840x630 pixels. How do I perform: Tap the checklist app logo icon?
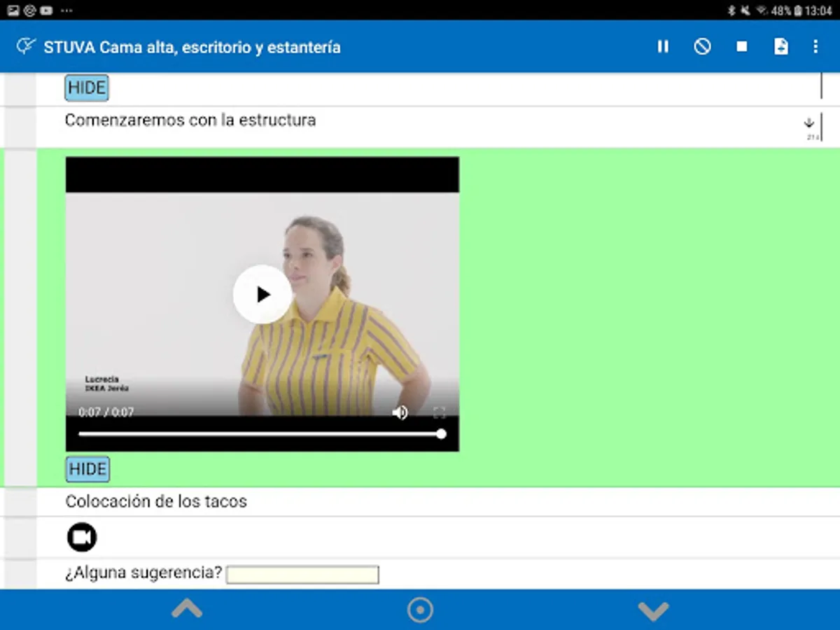tap(25, 47)
